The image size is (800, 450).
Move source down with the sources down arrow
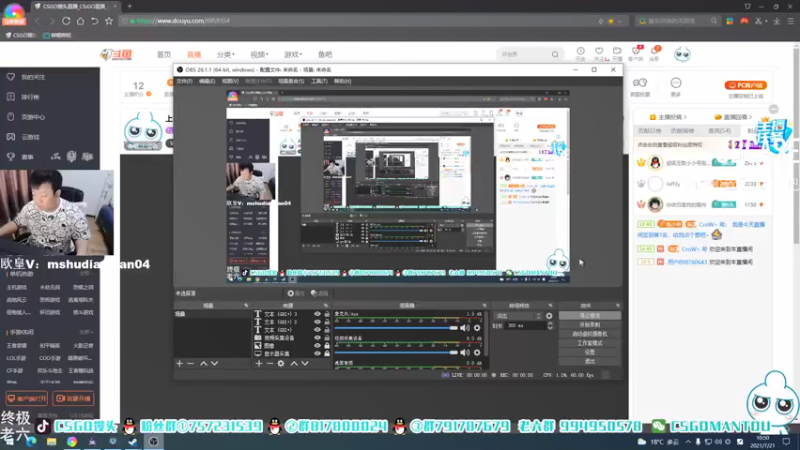(305, 363)
